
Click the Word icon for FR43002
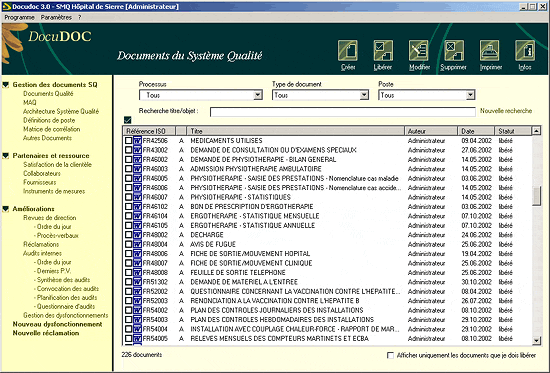[137, 150]
